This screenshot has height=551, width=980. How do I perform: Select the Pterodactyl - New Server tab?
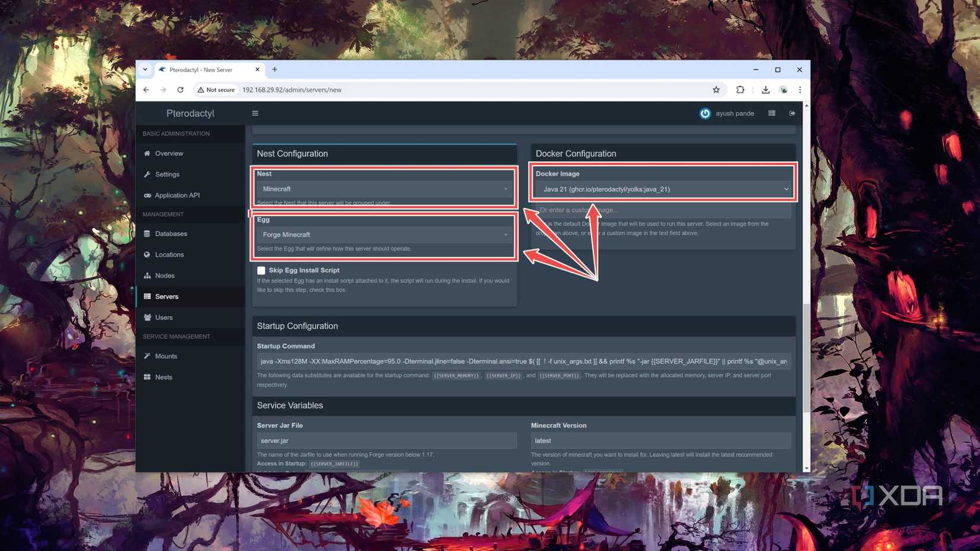[x=209, y=69]
